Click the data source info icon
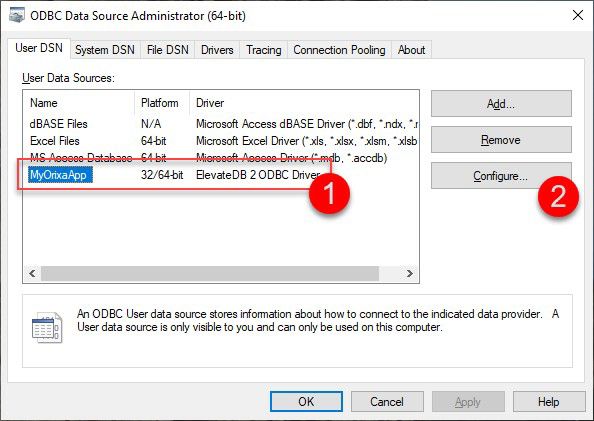This screenshot has height=421, width=594. click(47, 327)
